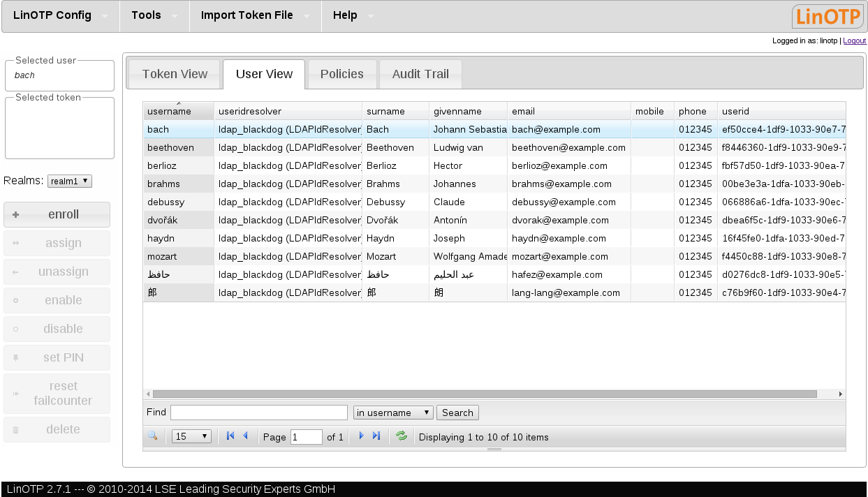
Task: Select the berlioz username cell
Action: point(179,165)
